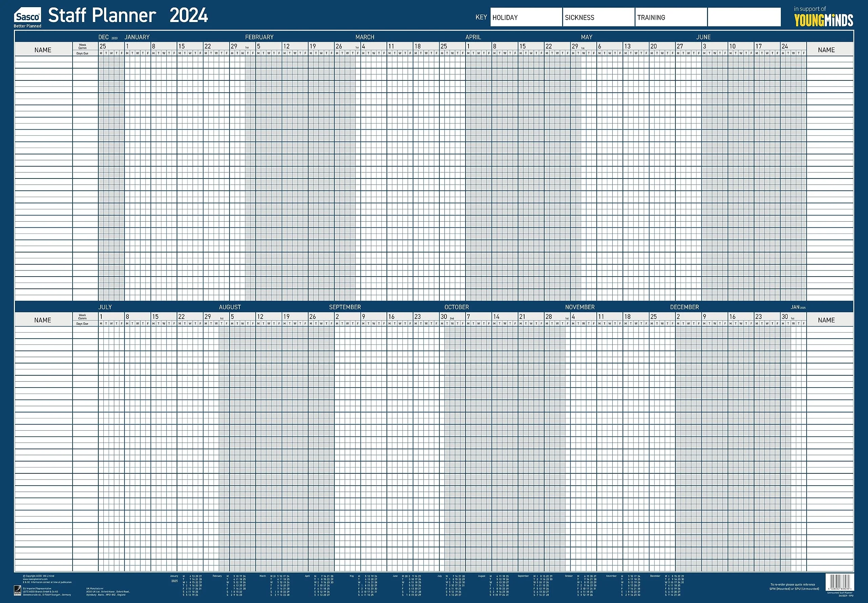Select the HOLIDAY key box
The width and height of the screenshot is (868, 603).
526,17
